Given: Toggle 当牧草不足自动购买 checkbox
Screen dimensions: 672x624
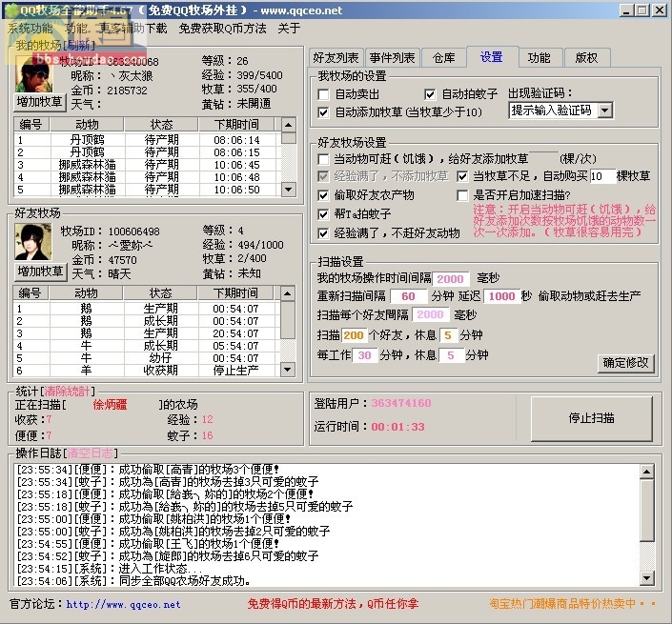Looking at the screenshot, I should pos(462,176).
